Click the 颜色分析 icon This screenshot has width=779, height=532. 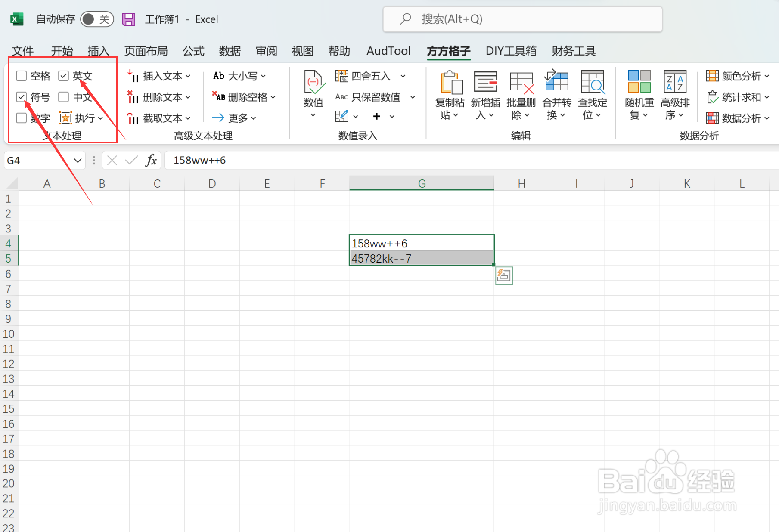click(712, 76)
